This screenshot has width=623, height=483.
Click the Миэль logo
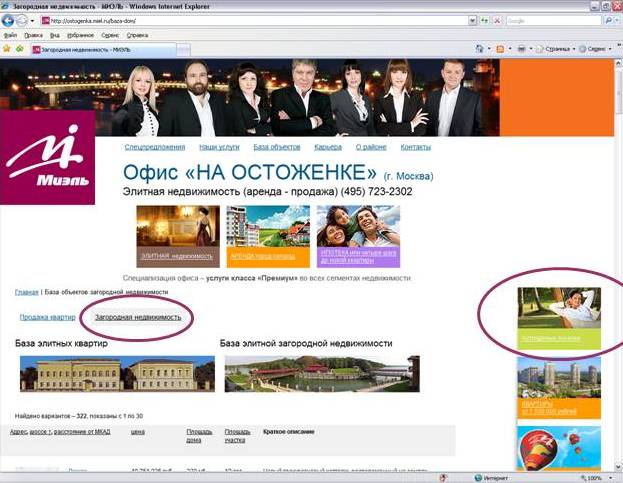47,157
